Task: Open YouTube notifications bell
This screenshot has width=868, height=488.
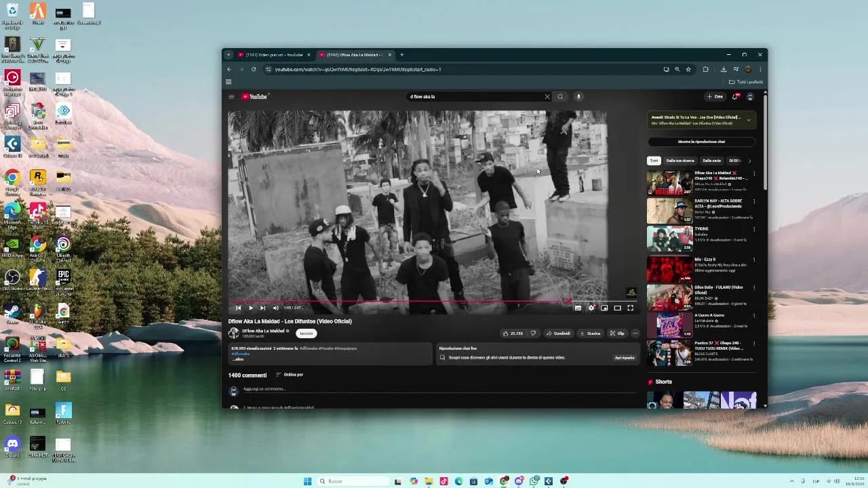Action: point(735,97)
